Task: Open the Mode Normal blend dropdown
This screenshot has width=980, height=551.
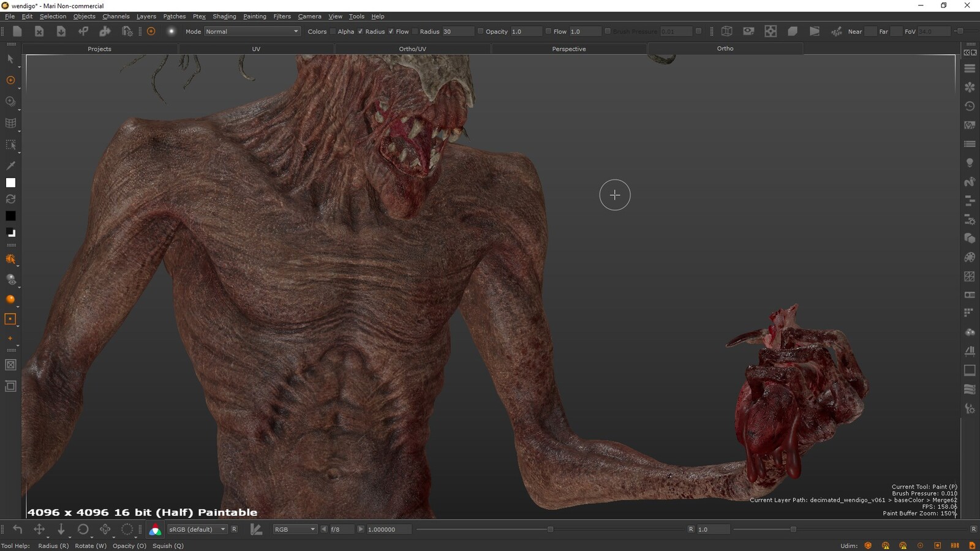Action: pos(252,31)
